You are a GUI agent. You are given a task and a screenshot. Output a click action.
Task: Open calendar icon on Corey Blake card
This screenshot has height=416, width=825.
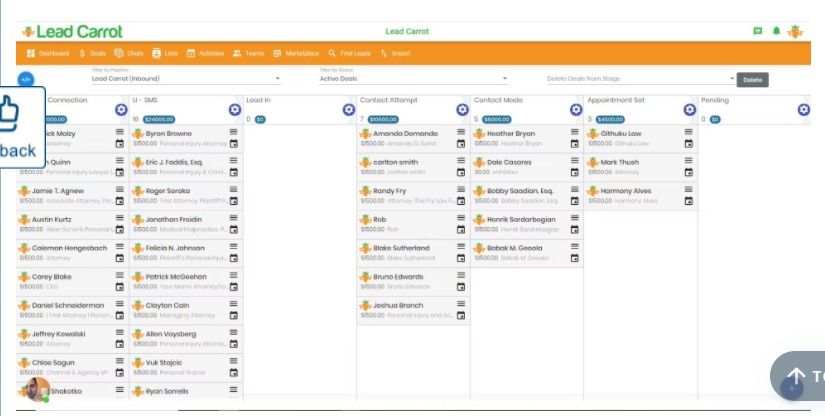[119, 287]
